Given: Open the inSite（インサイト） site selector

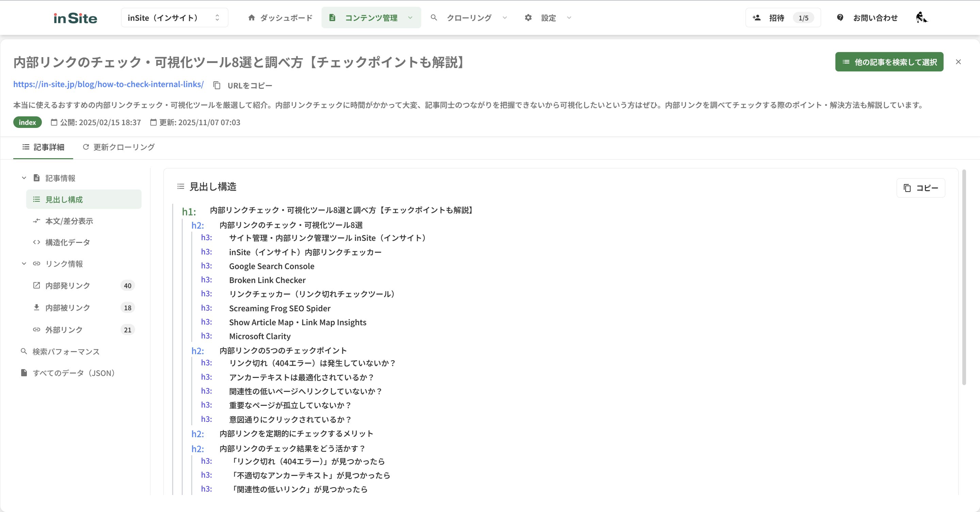Looking at the screenshot, I should click(x=174, y=17).
